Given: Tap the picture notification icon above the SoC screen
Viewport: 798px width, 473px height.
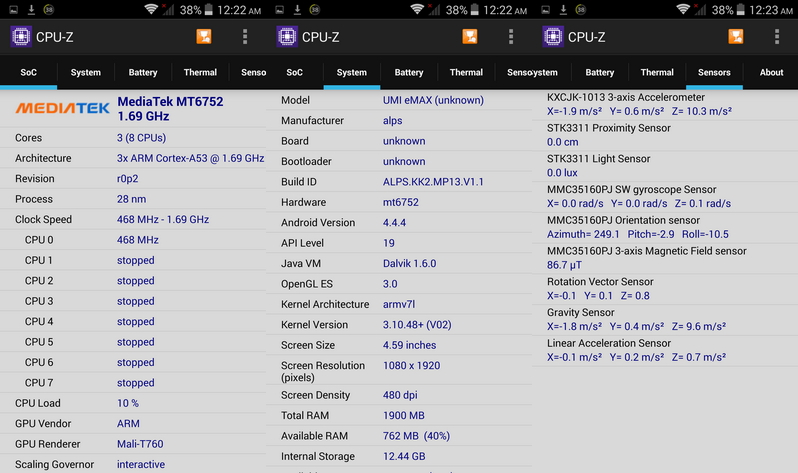Looking at the screenshot, I should point(14,10).
